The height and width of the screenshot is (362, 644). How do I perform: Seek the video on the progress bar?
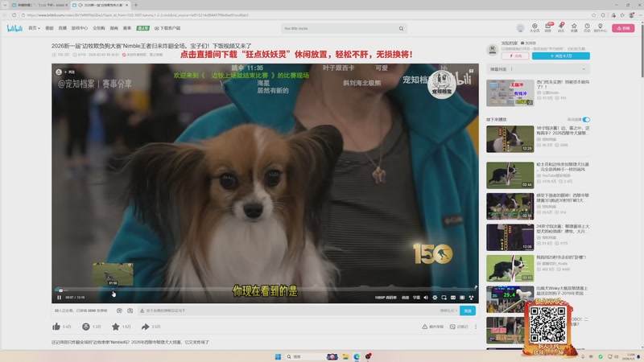(x=265, y=290)
